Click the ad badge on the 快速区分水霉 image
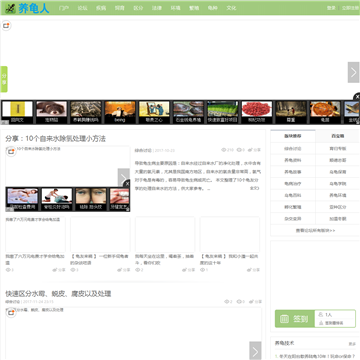Viewport: 360px width, 360px height. coord(11,313)
